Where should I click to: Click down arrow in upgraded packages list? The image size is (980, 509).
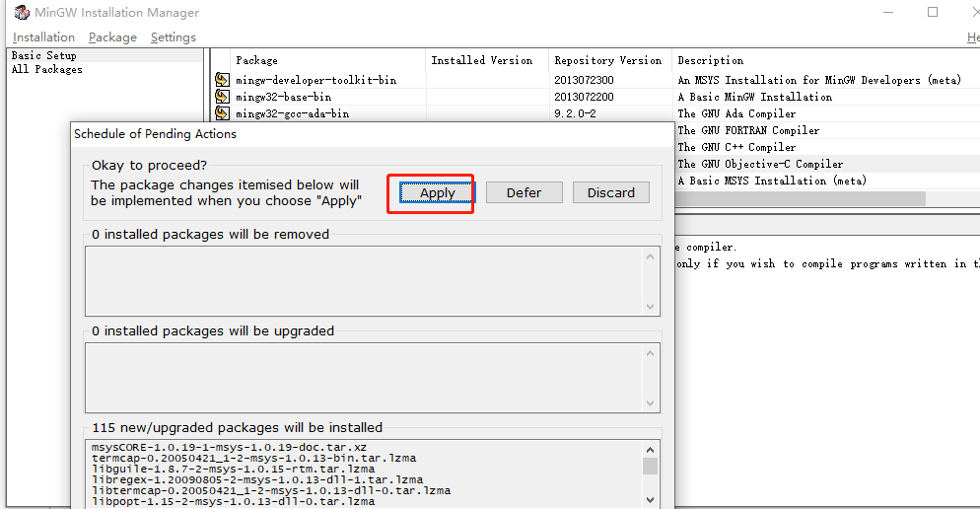click(650, 403)
